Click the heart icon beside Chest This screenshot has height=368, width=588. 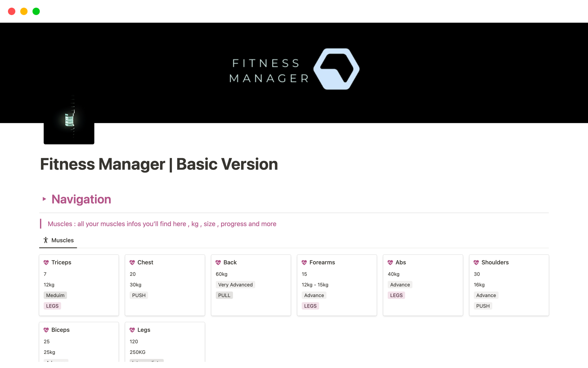pos(132,263)
